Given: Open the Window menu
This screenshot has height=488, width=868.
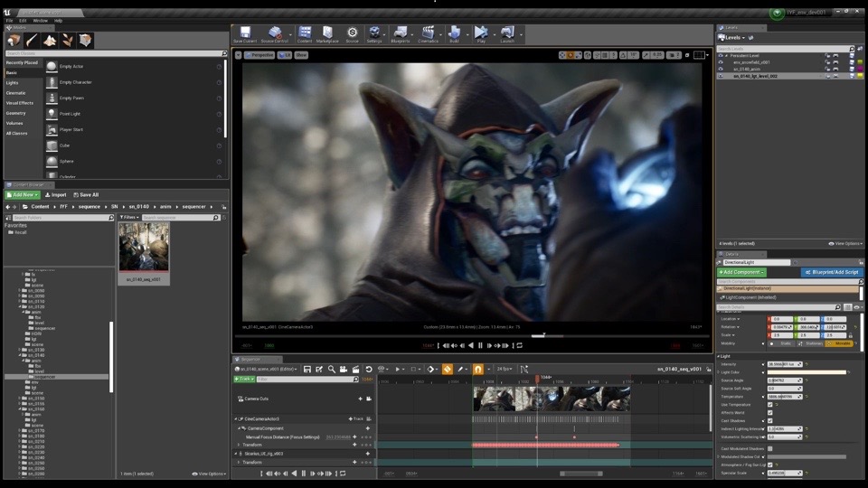Looking at the screenshot, I should (x=41, y=20).
